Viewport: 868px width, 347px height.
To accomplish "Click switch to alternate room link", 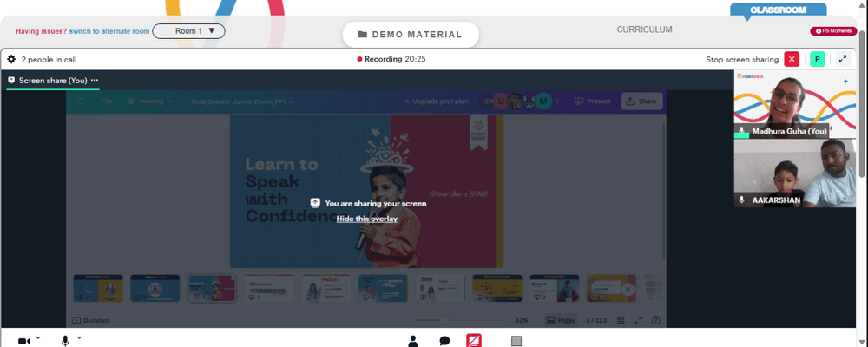I will [109, 31].
